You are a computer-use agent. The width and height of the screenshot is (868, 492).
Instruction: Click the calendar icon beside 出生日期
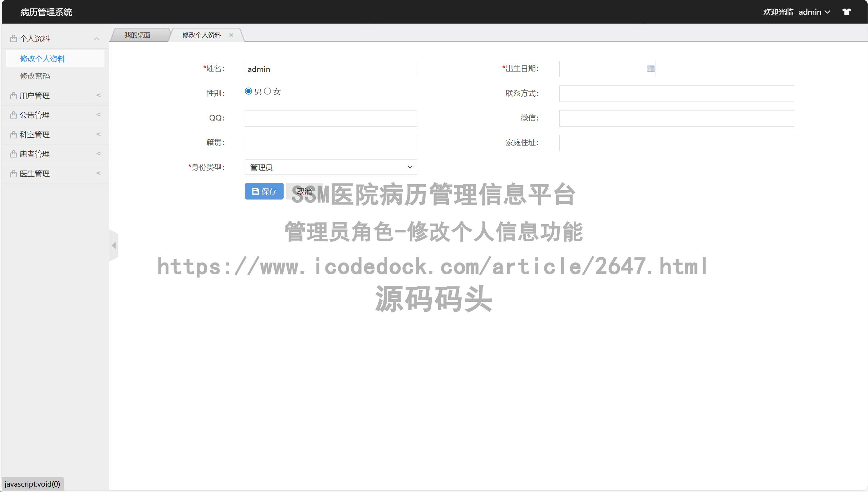pos(650,69)
